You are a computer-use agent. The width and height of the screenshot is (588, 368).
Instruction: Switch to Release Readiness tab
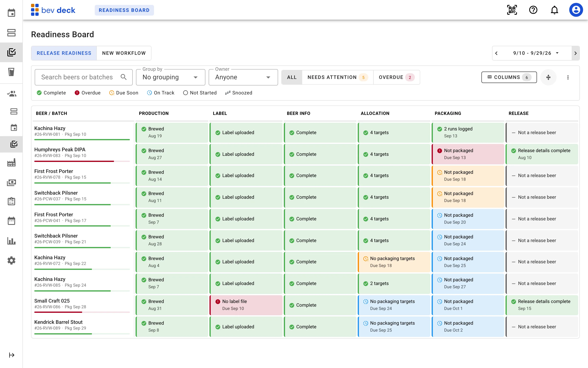point(64,53)
